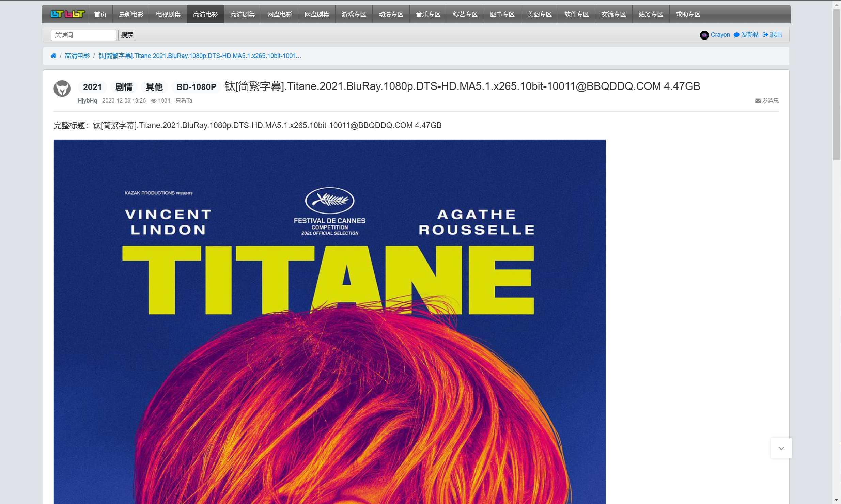Image resolution: width=841 pixels, height=504 pixels.
Task: Focus the 关键词 search field
Action: click(84, 35)
